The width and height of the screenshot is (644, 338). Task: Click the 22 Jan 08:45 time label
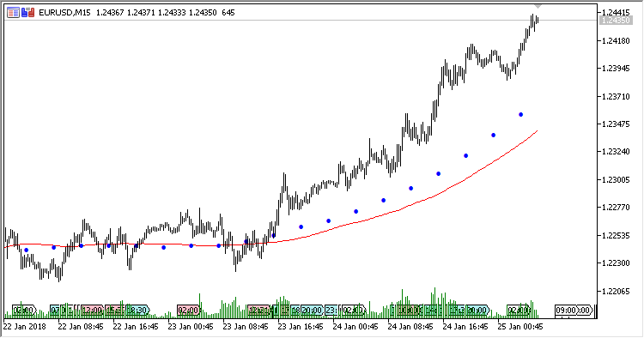(x=81, y=327)
